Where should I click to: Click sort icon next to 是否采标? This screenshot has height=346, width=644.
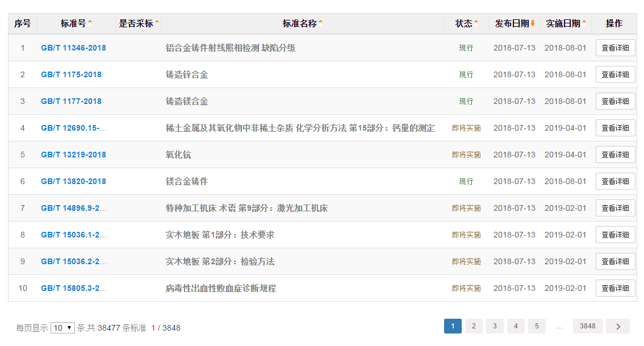click(157, 23)
